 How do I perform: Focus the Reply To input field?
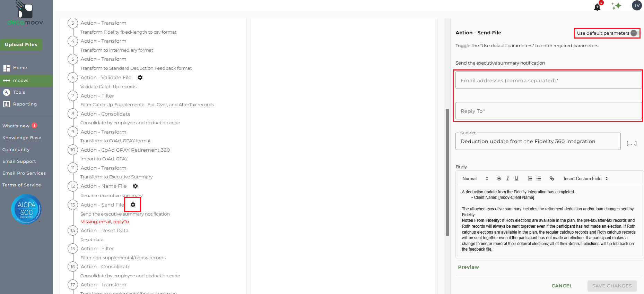548,111
